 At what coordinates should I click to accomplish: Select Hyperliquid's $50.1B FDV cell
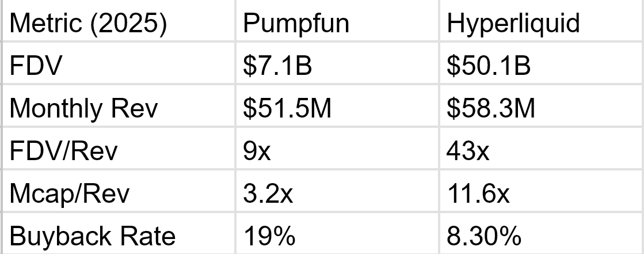[489, 66]
